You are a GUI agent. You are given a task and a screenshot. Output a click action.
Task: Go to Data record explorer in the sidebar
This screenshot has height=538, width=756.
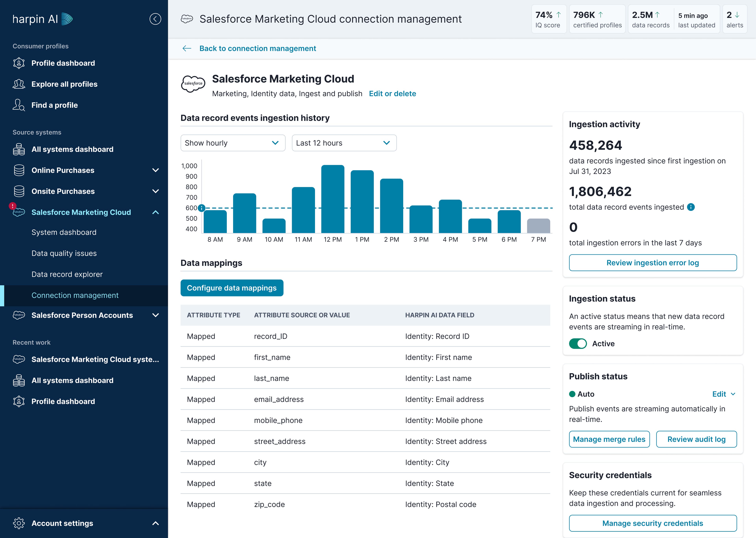67,274
